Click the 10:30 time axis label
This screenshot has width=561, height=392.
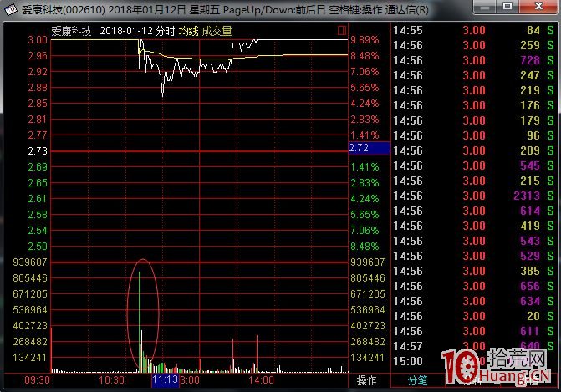click(x=111, y=379)
